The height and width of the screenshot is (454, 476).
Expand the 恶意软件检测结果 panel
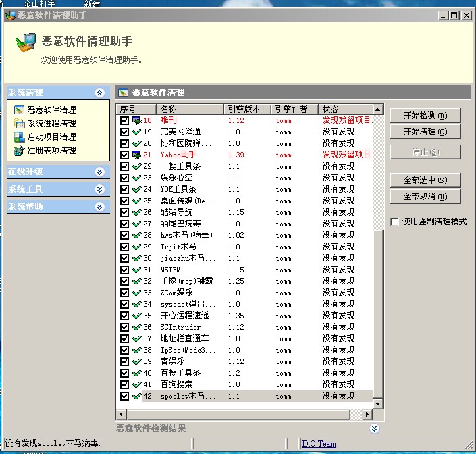click(374, 428)
